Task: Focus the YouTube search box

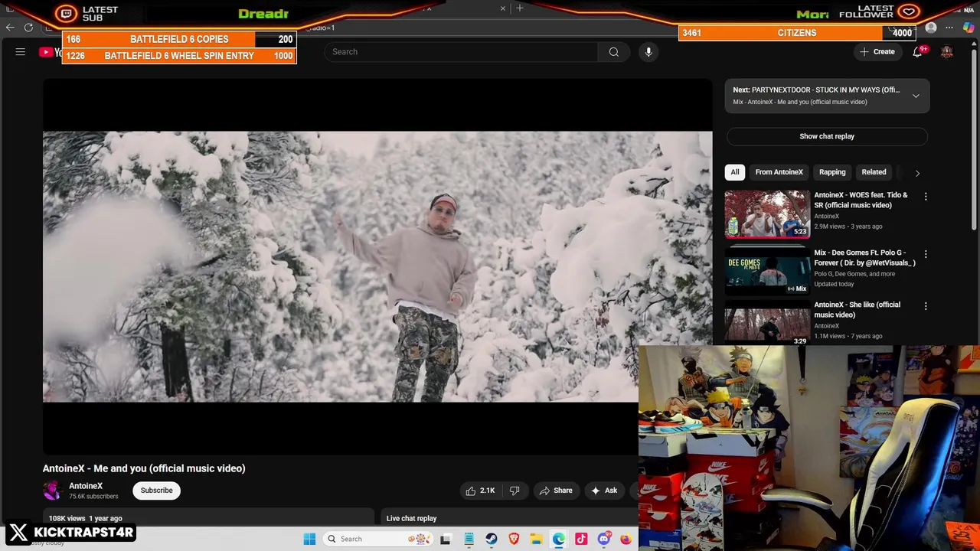Action: (x=461, y=52)
